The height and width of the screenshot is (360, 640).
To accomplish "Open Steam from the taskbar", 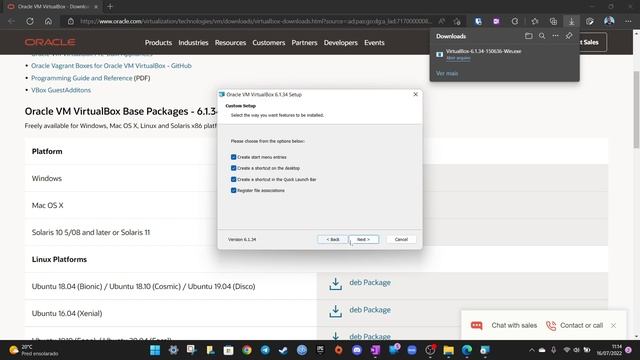I will (x=283, y=350).
